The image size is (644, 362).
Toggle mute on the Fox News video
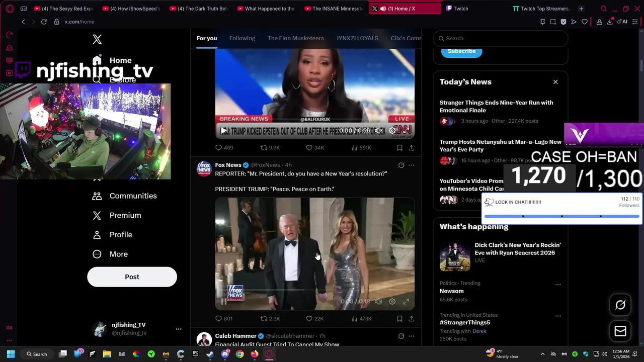tap(378, 302)
